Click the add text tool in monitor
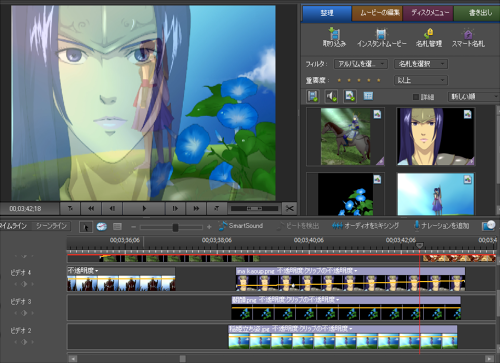 pyautogui.click(x=70, y=209)
